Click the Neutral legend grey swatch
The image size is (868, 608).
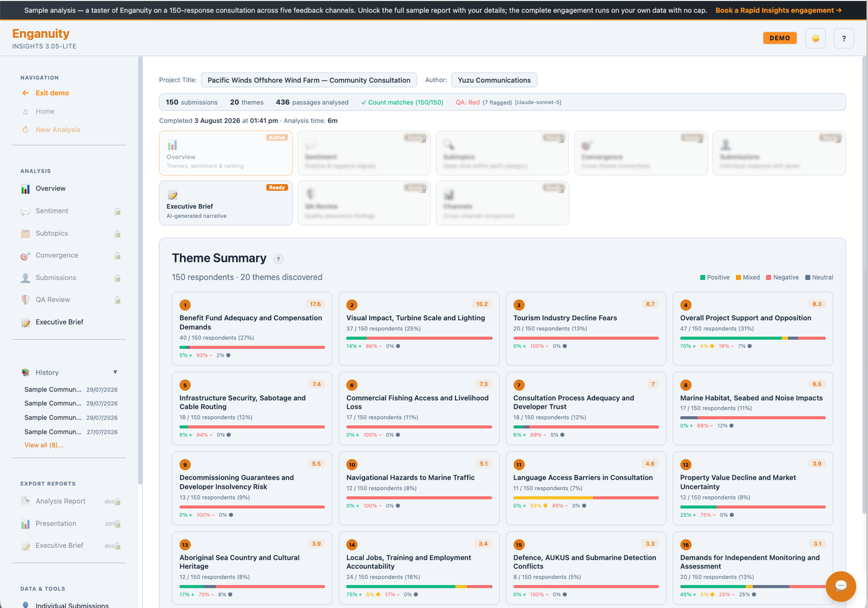pyautogui.click(x=807, y=277)
